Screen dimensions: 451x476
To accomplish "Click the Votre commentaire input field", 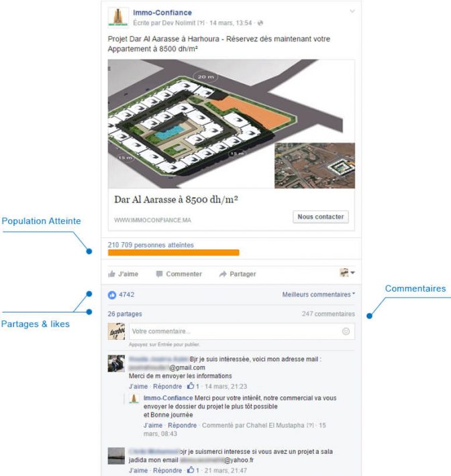I will [x=242, y=331].
